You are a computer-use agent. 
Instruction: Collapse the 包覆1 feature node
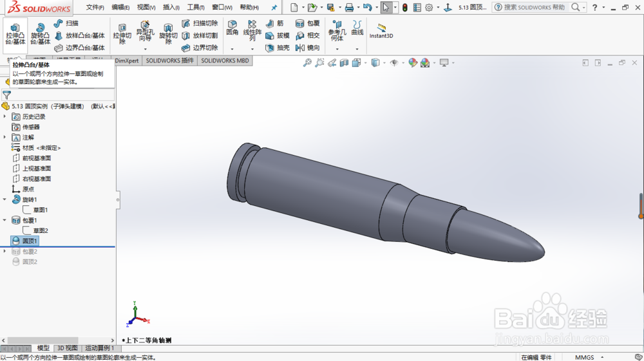(5, 220)
